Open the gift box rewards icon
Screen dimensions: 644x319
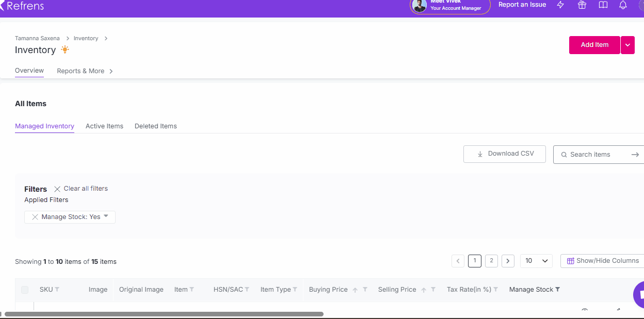pos(582,5)
